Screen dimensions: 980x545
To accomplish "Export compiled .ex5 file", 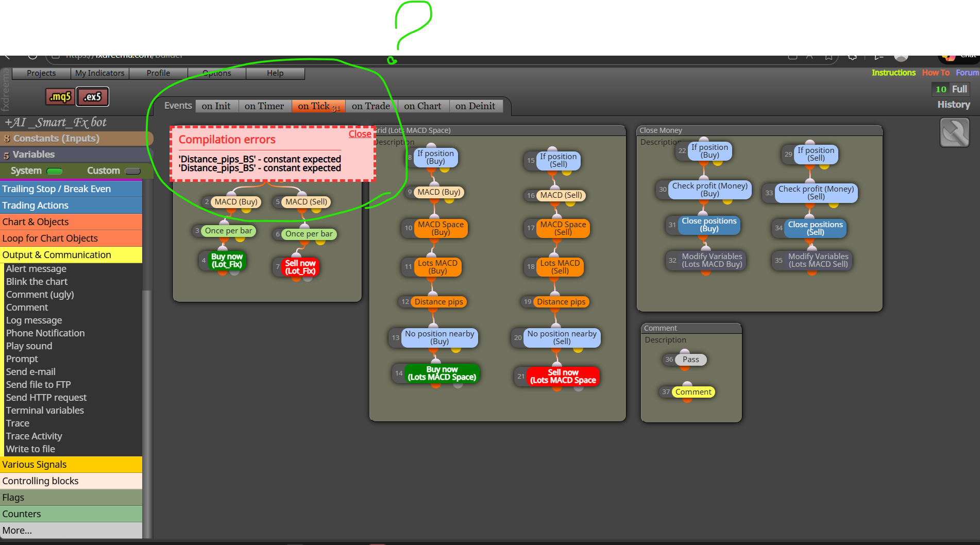I will click(x=93, y=96).
